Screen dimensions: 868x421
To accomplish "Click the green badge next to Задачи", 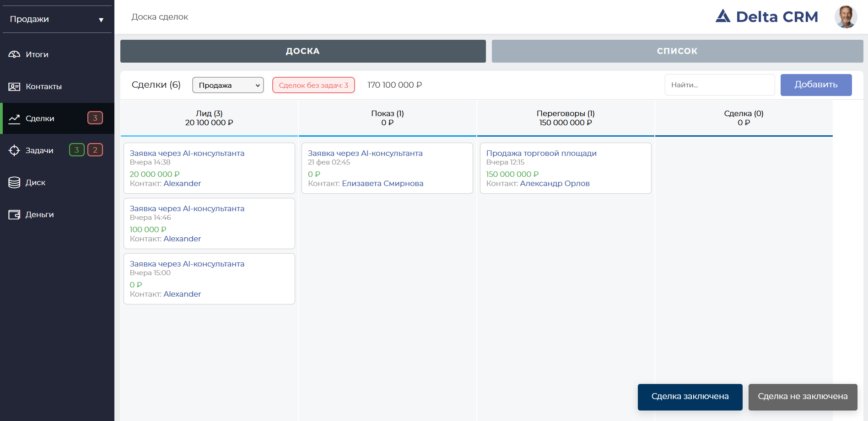I will tap(76, 150).
